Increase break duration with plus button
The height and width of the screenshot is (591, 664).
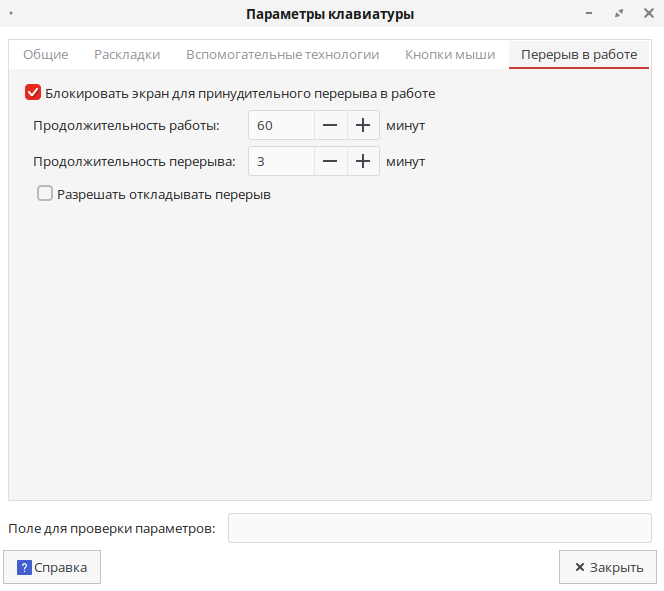[x=363, y=161]
